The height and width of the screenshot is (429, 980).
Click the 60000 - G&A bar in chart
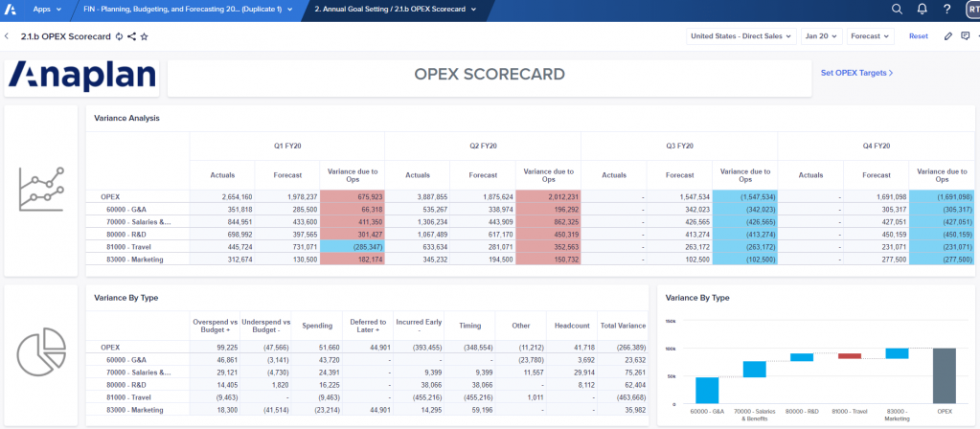tap(707, 391)
